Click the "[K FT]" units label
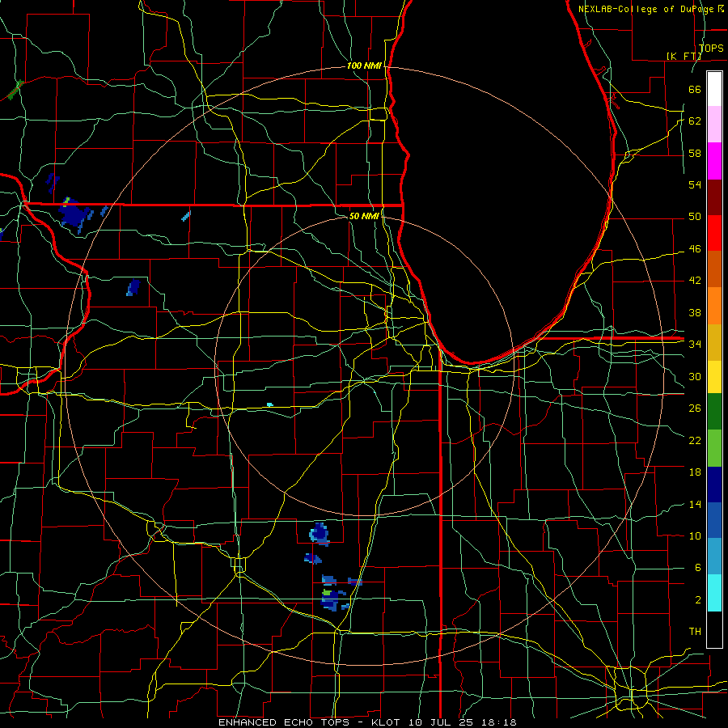Image resolution: width=728 pixels, height=728 pixels. (x=684, y=56)
